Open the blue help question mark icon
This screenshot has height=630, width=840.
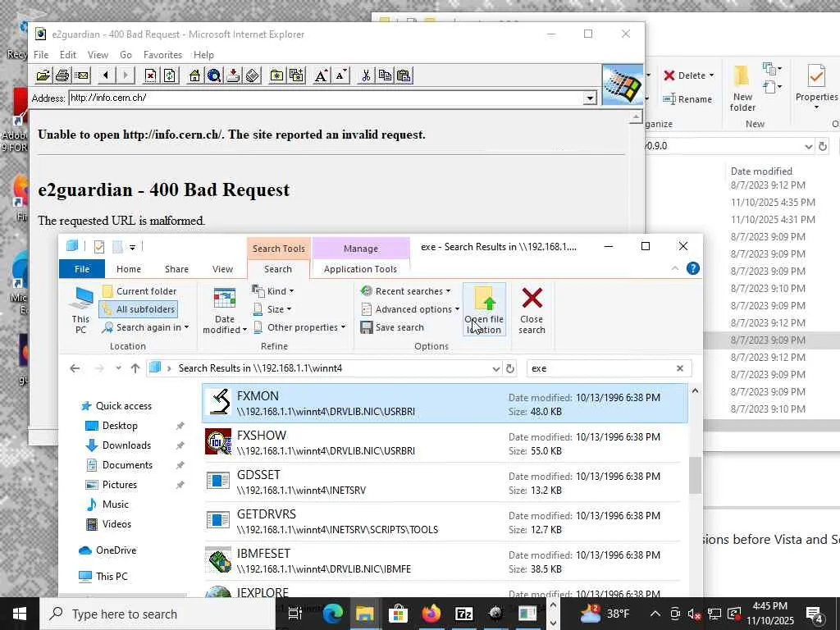tap(692, 268)
